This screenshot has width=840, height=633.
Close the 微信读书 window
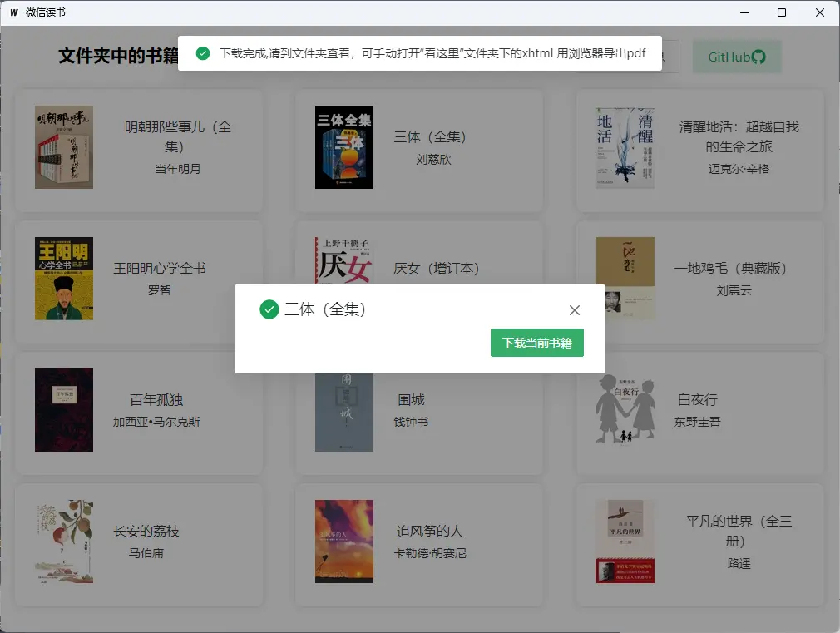(x=820, y=12)
